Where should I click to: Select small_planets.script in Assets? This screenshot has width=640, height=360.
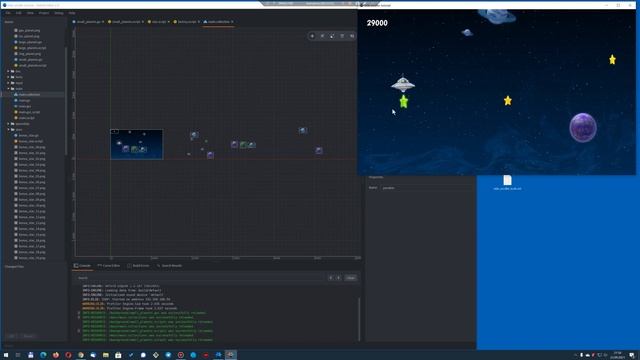(33, 65)
